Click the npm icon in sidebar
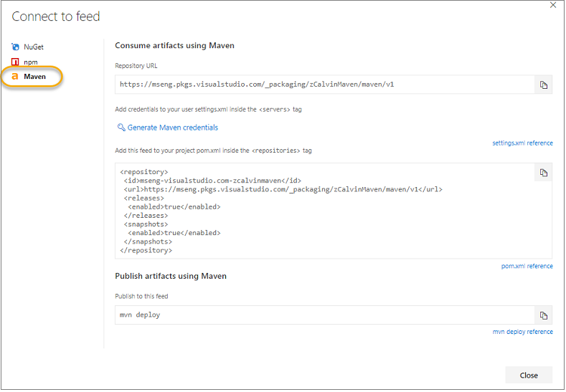 [16, 62]
